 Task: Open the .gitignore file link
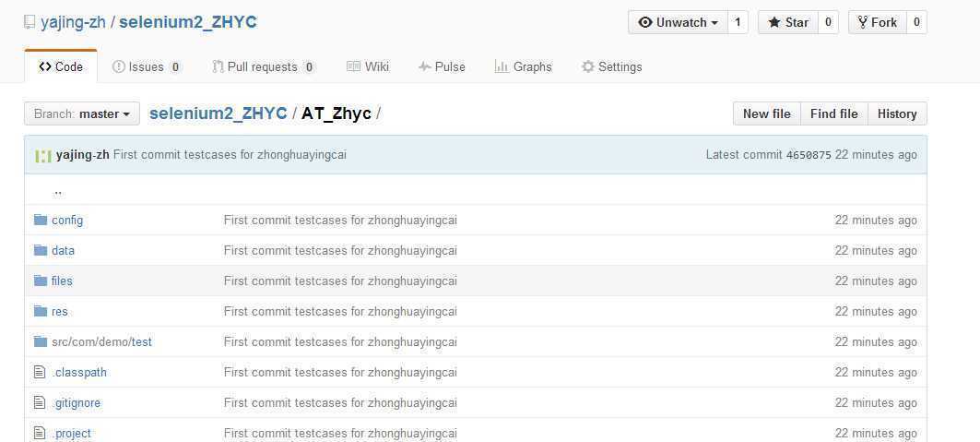click(77, 402)
